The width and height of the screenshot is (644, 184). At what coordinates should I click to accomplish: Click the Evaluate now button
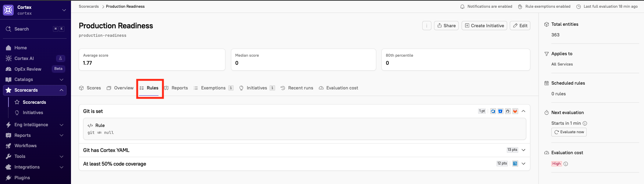[569, 132]
